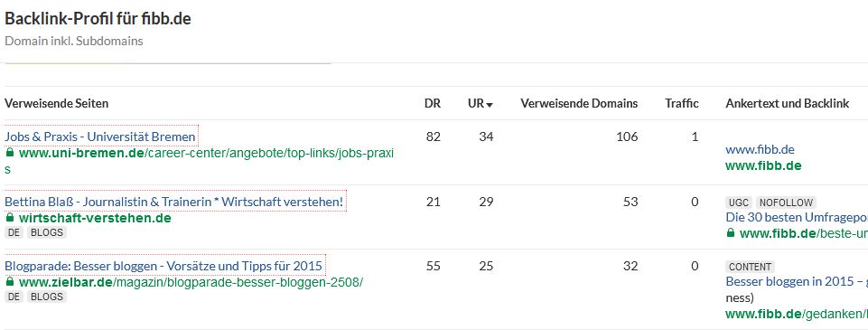The image size is (868, 330).
Task: Open the blue www.fibb.de anchor text
Action: tap(760, 149)
